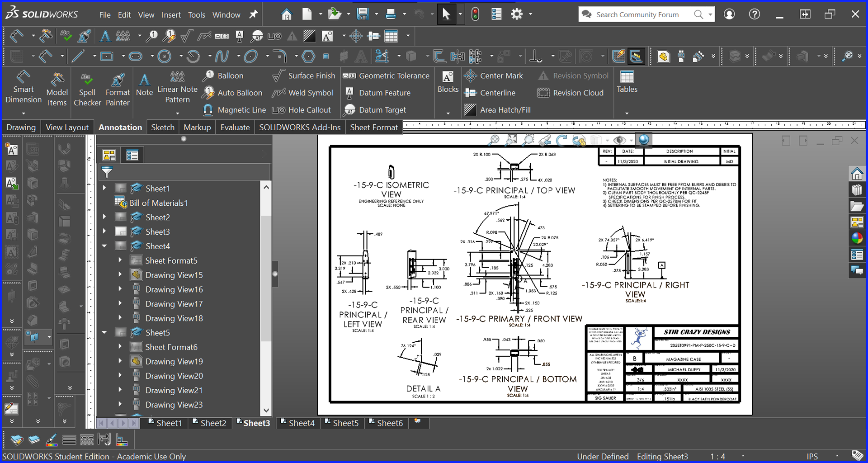Viewport: 868px width, 463px height.
Task: Open the user login account icon
Action: point(729,14)
